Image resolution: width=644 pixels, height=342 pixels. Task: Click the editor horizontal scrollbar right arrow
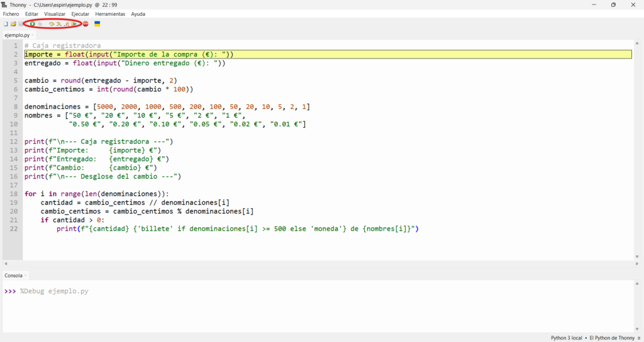pyautogui.click(x=636, y=263)
